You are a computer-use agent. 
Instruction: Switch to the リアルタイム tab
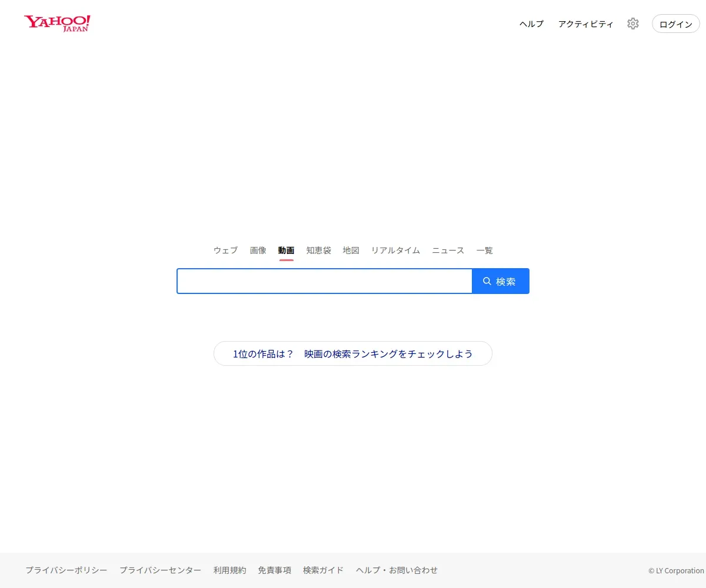pos(395,250)
